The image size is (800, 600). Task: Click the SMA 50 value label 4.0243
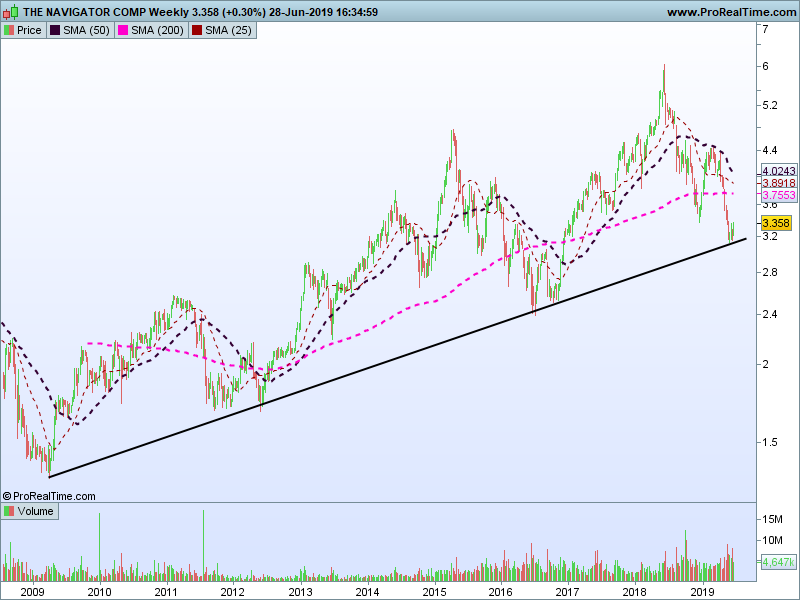(779, 171)
